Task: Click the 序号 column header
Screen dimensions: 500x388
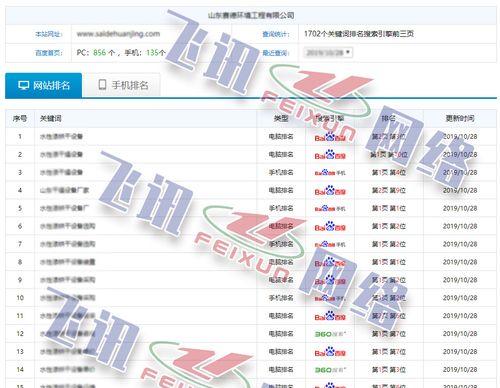Action: pyautogui.click(x=20, y=118)
